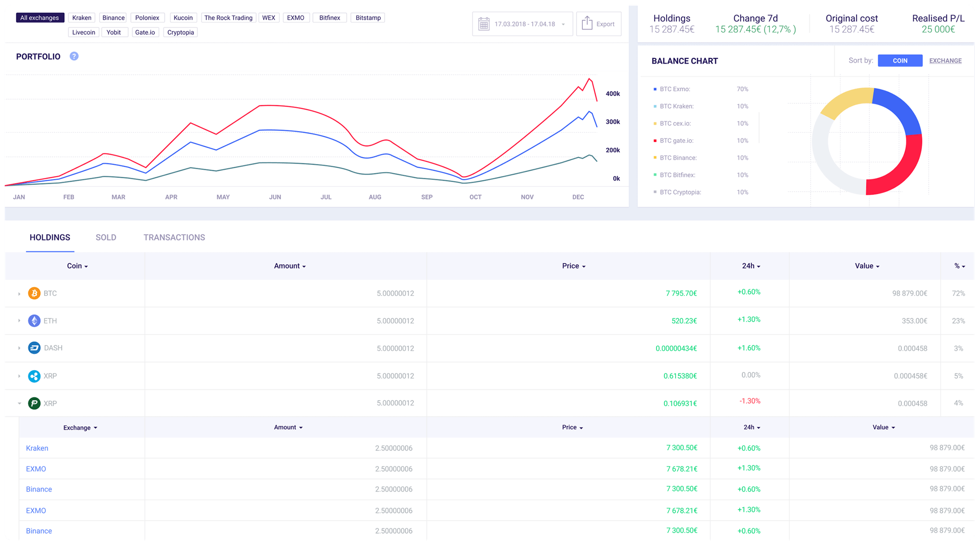Click the red segment of the donut chart
This screenshot has width=980, height=546.
[x=904, y=170]
